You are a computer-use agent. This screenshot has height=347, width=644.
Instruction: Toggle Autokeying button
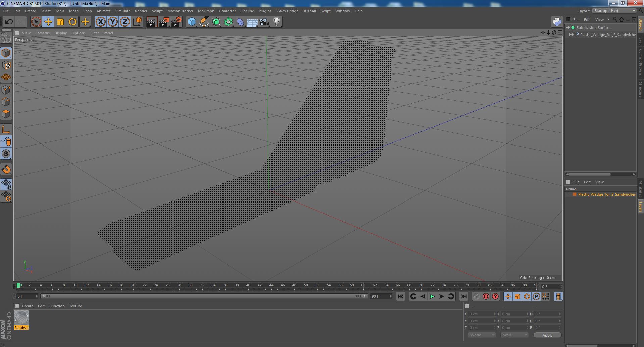[486, 296]
